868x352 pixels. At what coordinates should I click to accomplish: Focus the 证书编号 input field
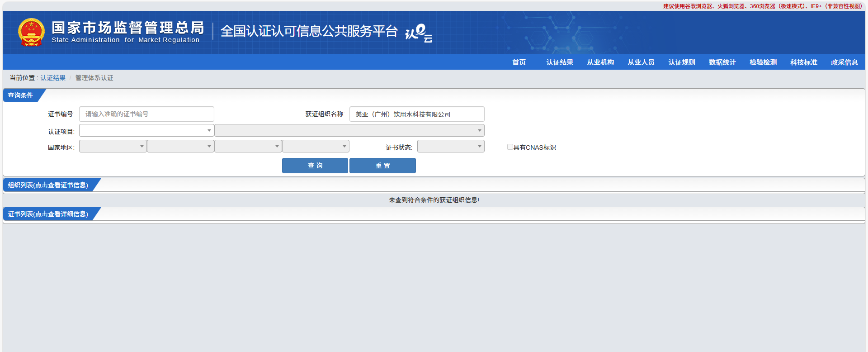(146, 114)
